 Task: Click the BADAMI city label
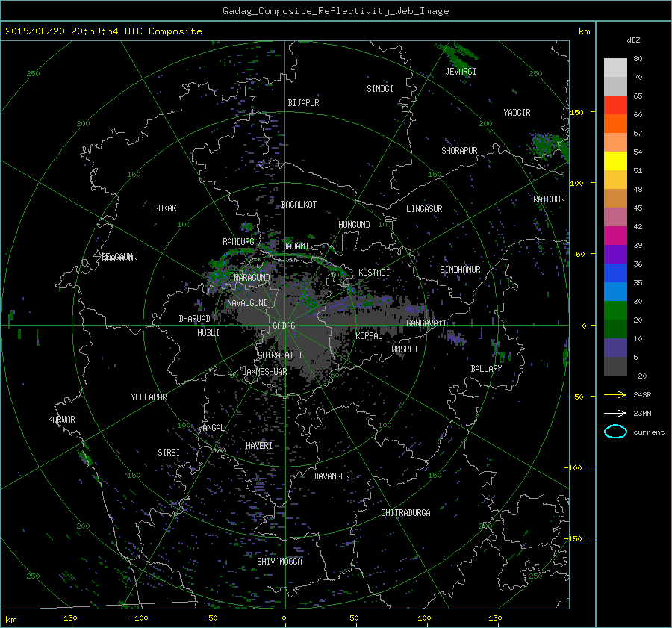(x=296, y=246)
